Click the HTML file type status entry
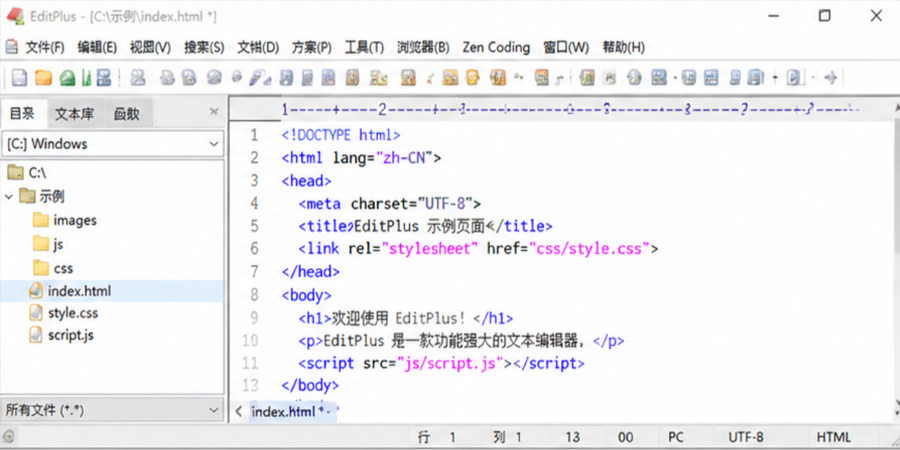 click(833, 437)
